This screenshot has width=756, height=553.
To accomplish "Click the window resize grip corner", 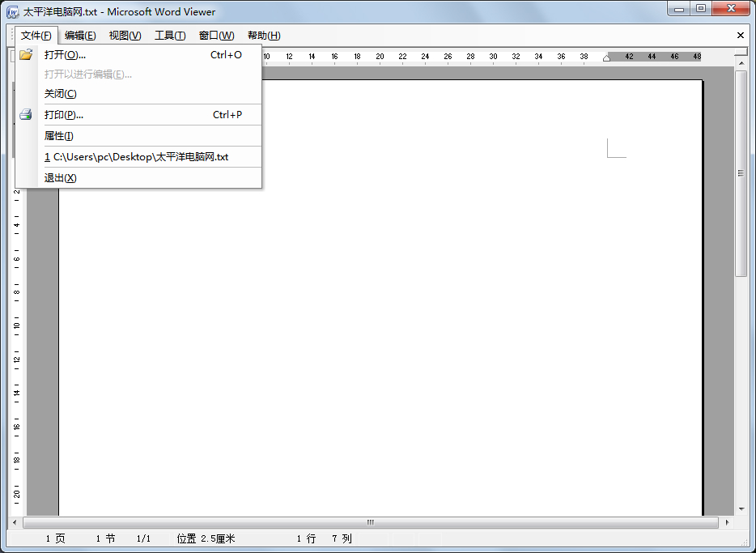I will click(744, 542).
